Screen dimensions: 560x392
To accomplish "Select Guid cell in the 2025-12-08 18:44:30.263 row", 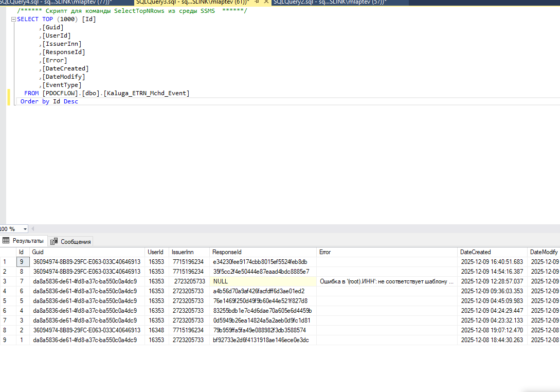I will coord(87,340).
